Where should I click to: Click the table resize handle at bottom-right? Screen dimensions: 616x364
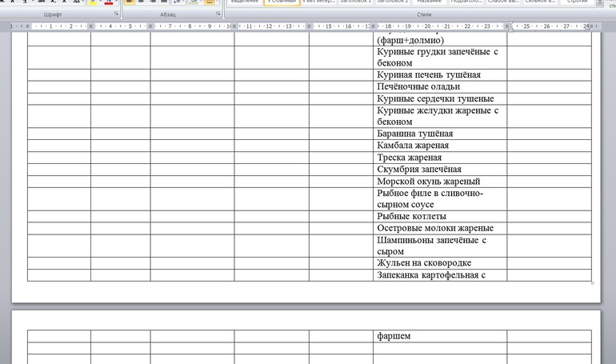pyautogui.click(x=593, y=283)
